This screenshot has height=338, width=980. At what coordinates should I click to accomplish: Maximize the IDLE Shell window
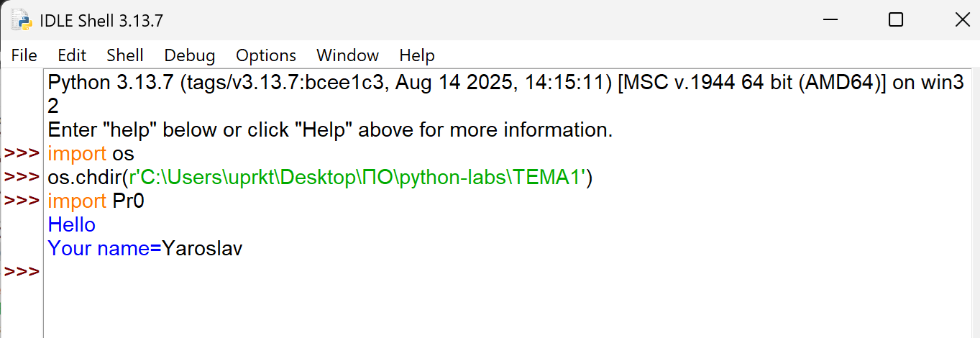[x=896, y=20]
